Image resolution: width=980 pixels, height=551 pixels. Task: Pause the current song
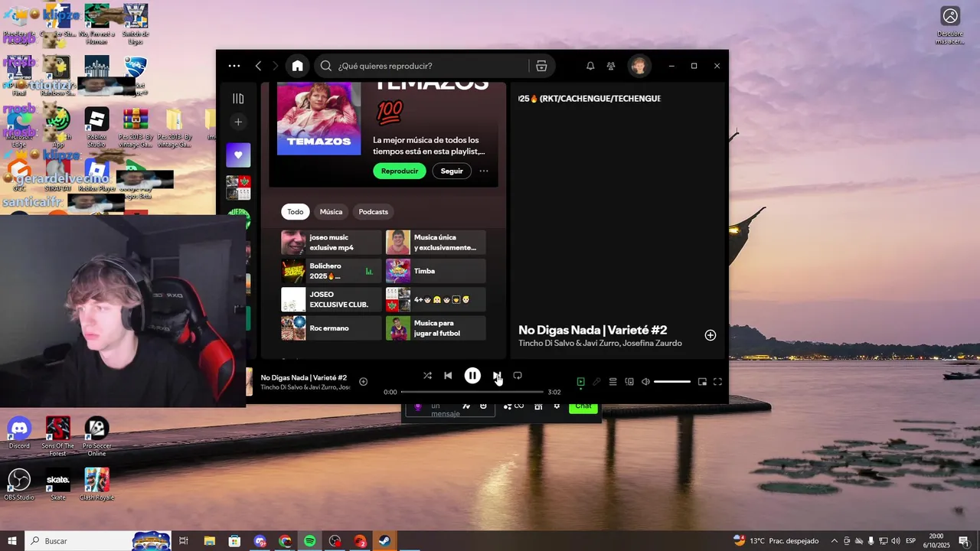tap(472, 376)
